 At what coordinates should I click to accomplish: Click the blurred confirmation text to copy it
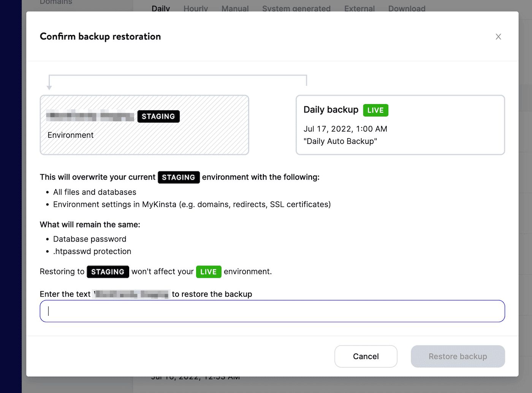[131, 294]
